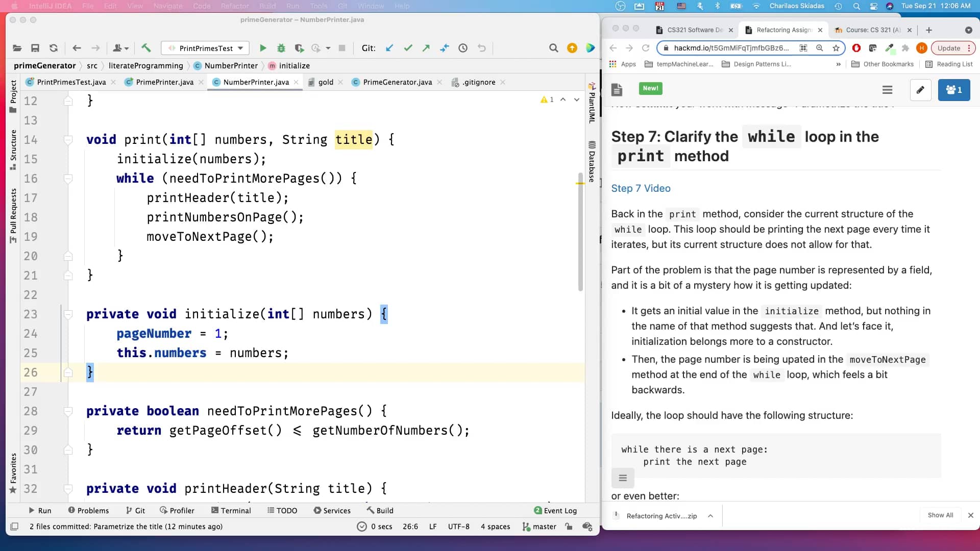Toggle the Problems tool window
This screenshot has width=980, height=551.
[89, 510]
